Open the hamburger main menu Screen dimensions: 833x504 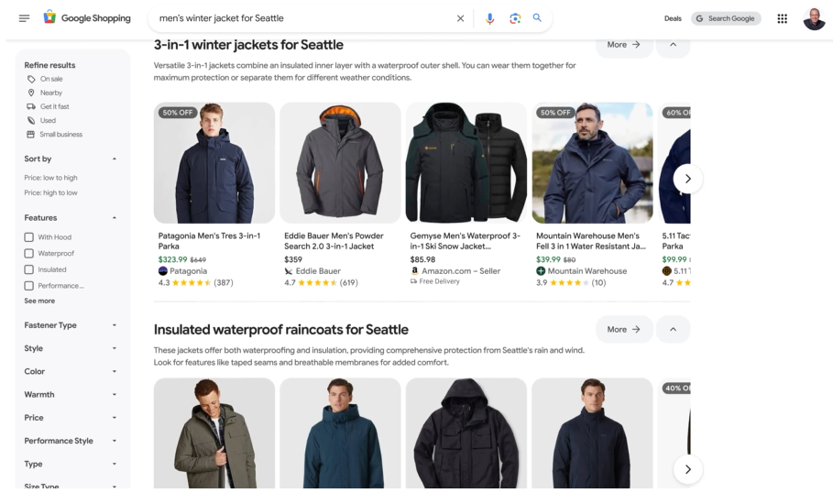24,18
